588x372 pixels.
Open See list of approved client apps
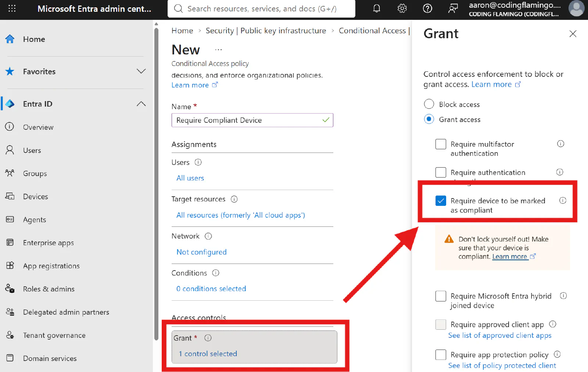coord(500,335)
